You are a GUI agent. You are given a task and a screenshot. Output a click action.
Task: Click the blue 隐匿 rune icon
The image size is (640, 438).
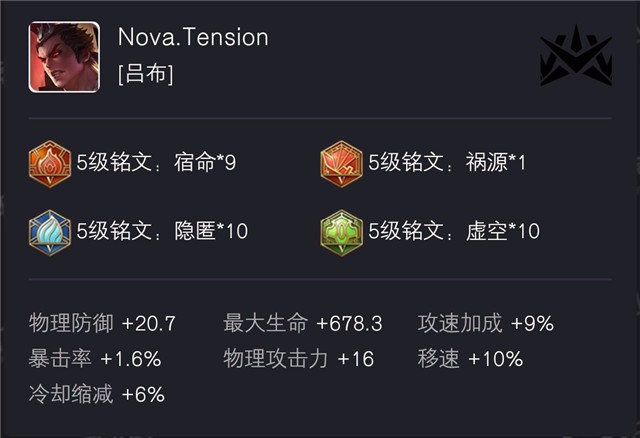coord(50,233)
